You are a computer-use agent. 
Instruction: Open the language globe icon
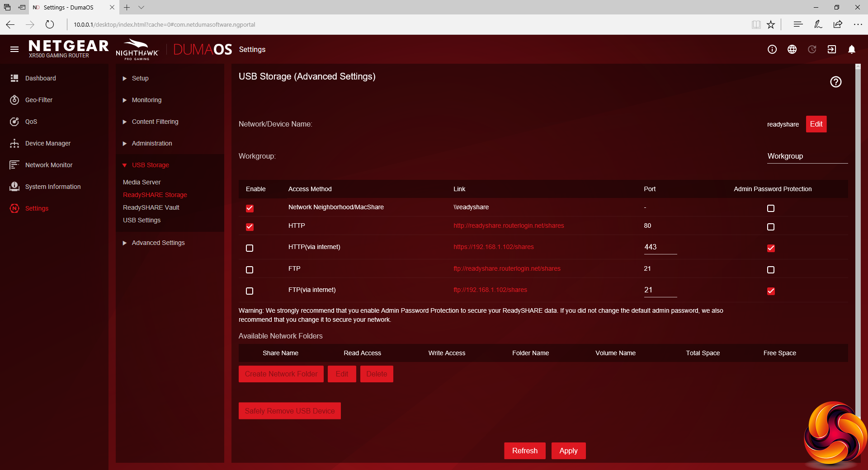coord(792,49)
